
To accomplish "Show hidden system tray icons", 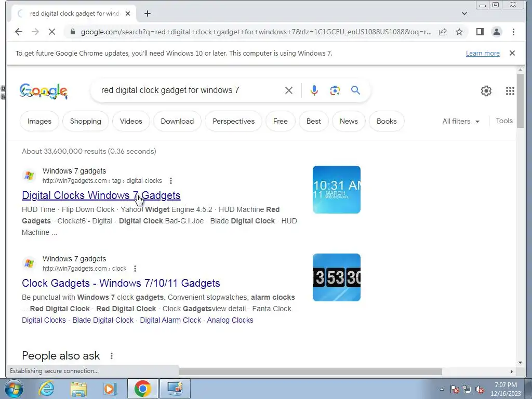I will tap(442, 389).
